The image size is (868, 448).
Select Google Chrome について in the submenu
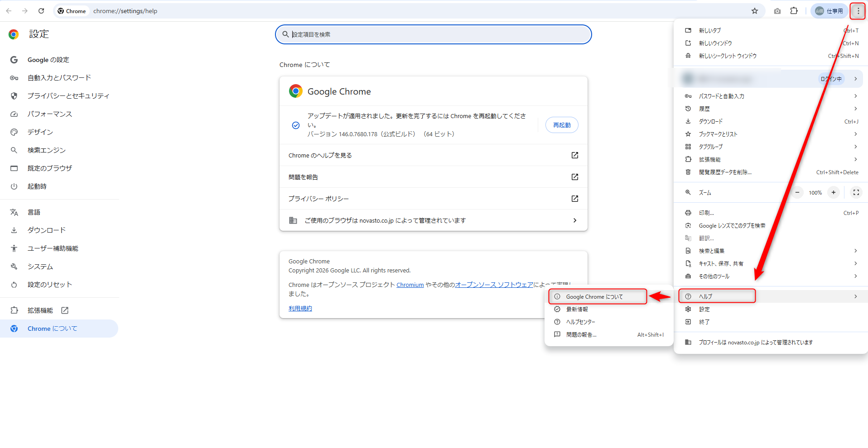click(609, 296)
